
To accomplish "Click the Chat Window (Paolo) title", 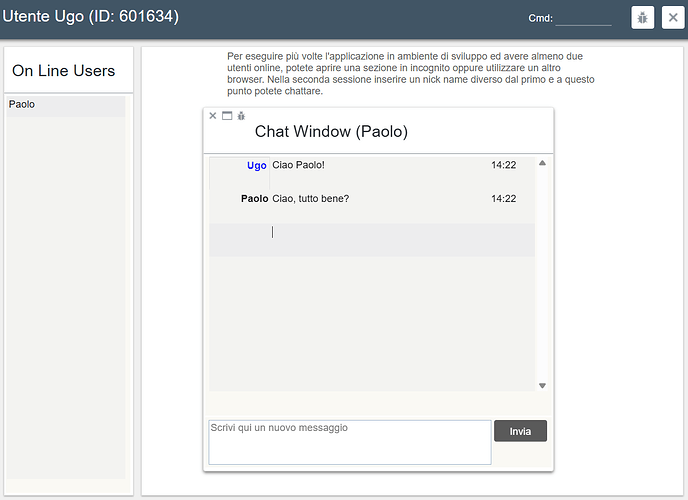I will coord(331,132).
